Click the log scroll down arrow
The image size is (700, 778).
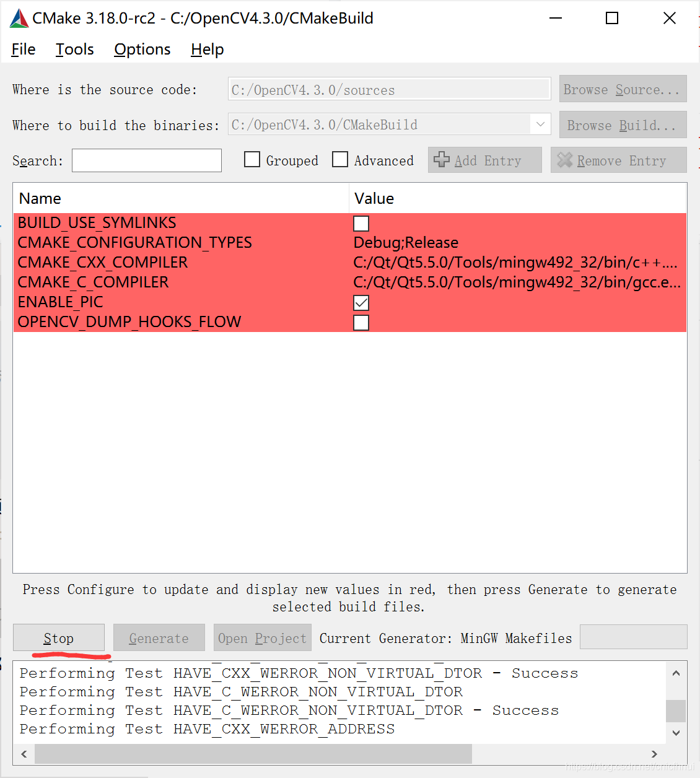coord(676,733)
